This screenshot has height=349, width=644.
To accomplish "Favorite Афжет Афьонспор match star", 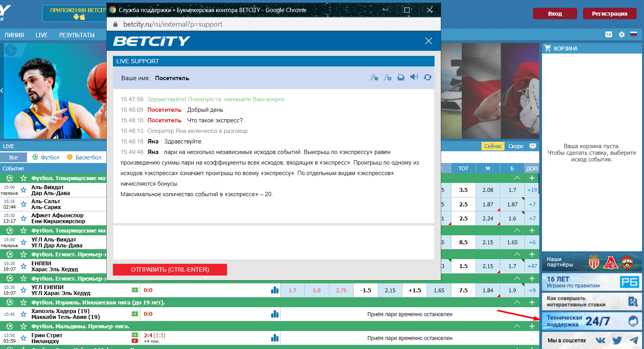I will click(x=23, y=218).
